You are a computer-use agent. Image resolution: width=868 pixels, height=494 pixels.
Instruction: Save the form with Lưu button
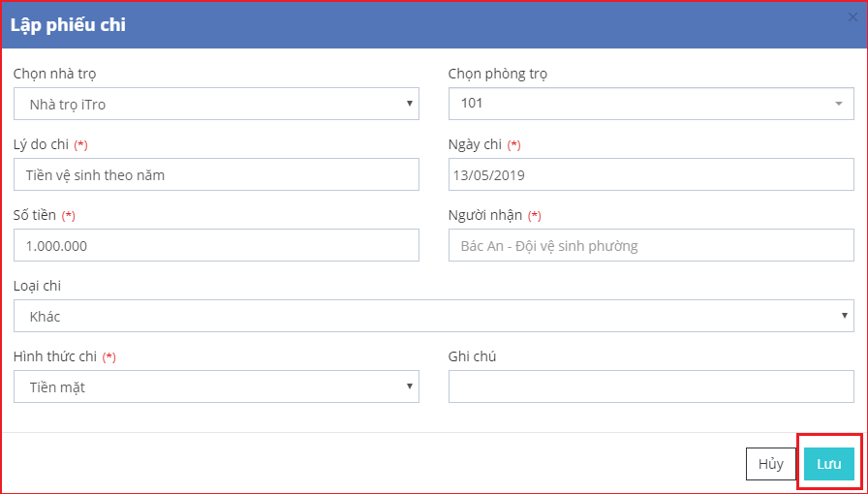[x=828, y=464]
